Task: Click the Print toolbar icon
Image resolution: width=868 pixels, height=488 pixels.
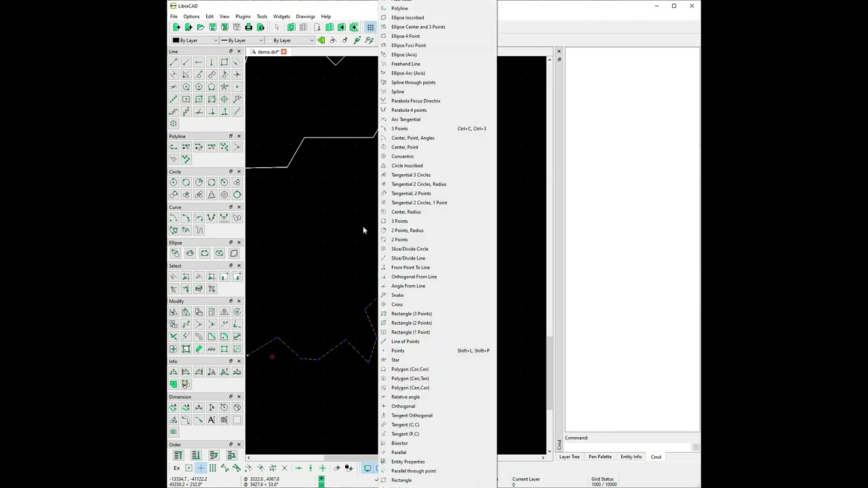Action: point(248,27)
